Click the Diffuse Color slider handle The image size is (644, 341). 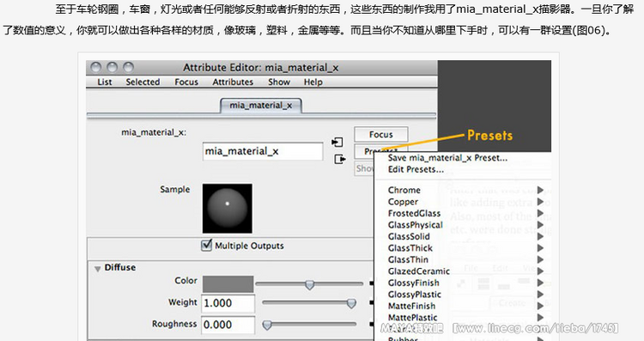[x=310, y=284]
